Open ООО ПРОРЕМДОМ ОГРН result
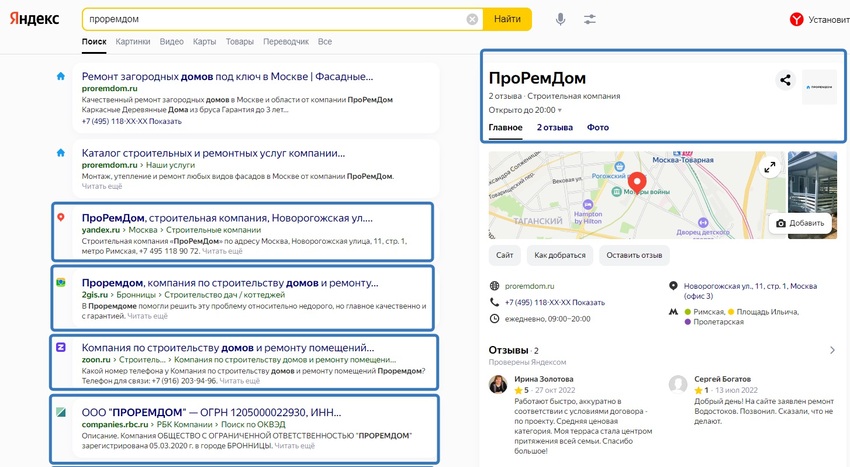850x467 pixels. [x=211, y=413]
